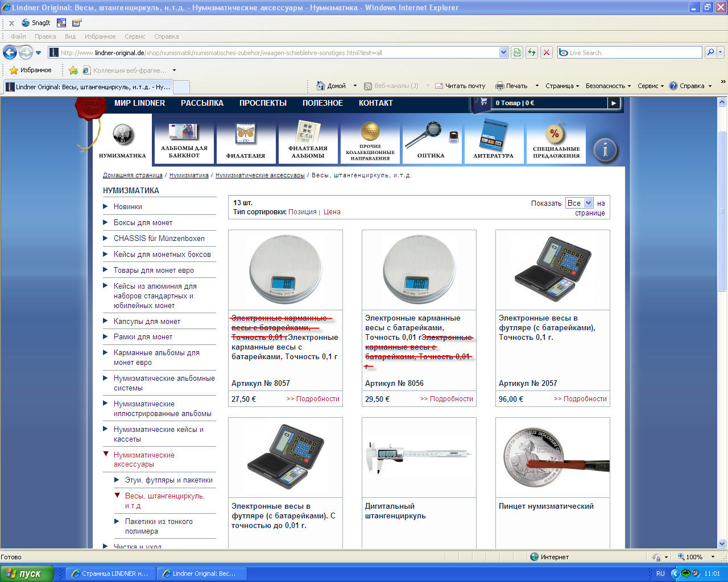Open the items per page 'Все' dropdown
The height and width of the screenshot is (582, 728).
pyautogui.click(x=579, y=203)
